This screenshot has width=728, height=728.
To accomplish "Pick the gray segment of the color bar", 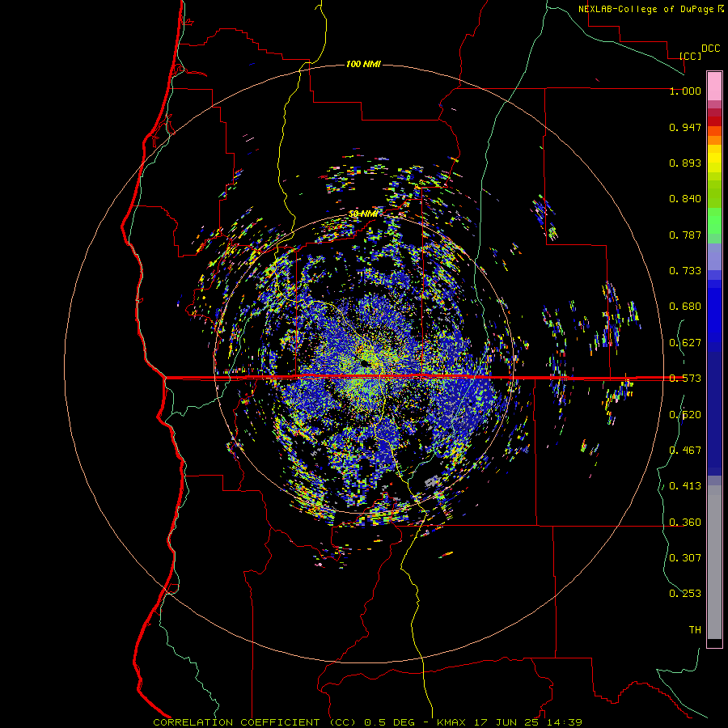I will click(x=714, y=562).
